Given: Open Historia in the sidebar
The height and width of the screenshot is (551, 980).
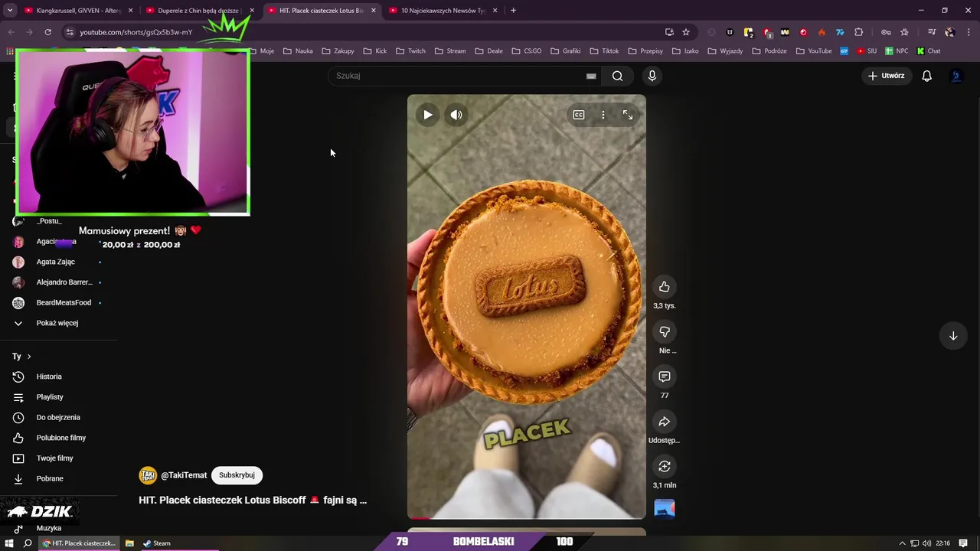Looking at the screenshot, I should pos(49,377).
